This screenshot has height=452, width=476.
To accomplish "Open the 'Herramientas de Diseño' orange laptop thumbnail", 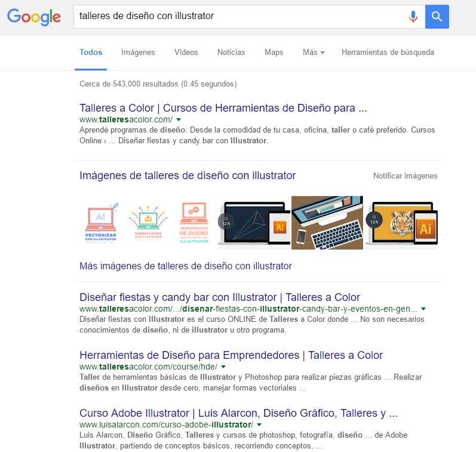I will click(194, 223).
